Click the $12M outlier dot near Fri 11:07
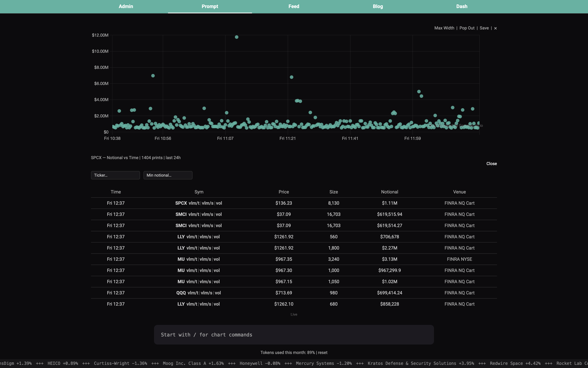The width and height of the screenshot is (588, 368). coord(237,37)
